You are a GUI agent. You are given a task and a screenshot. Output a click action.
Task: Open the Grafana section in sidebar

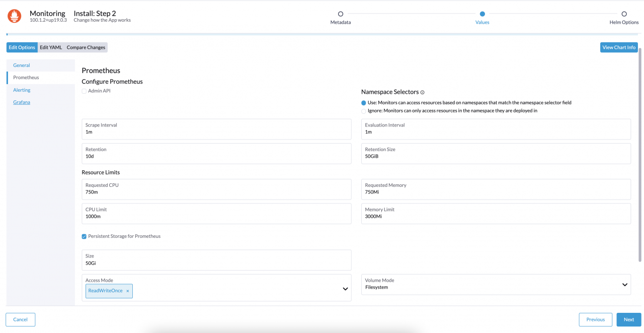(x=22, y=102)
